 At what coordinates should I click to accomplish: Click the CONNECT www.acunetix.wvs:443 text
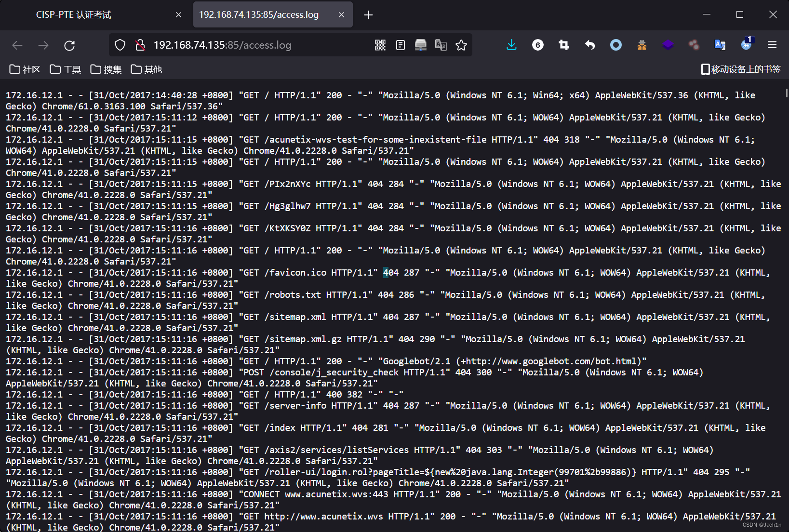[316, 494]
